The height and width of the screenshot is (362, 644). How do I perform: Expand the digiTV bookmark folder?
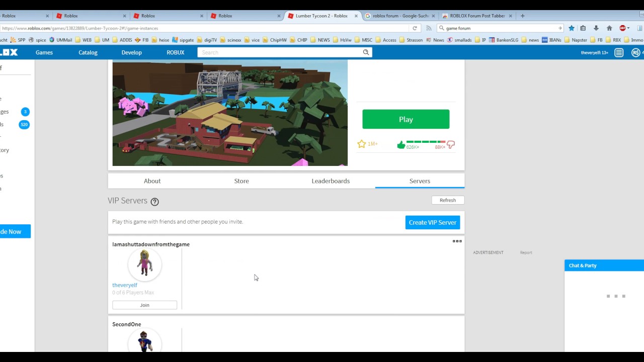click(x=207, y=40)
